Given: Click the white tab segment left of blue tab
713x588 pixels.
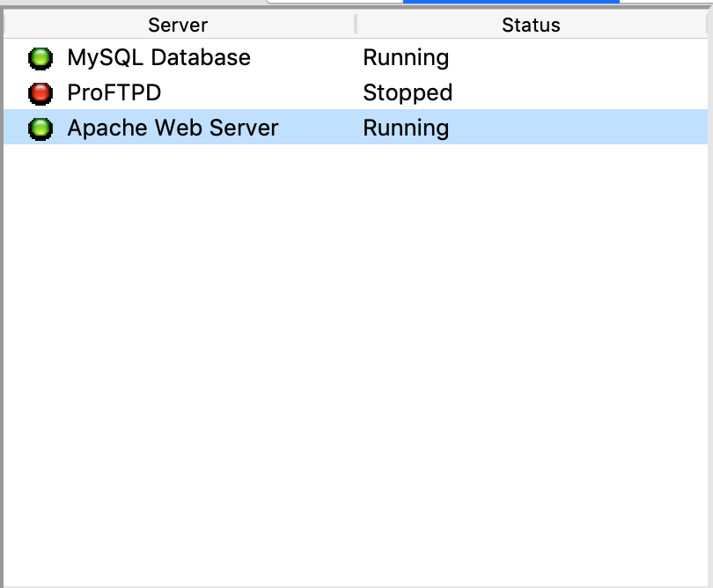Looking at the screenshot, I should tap(334, 2).
